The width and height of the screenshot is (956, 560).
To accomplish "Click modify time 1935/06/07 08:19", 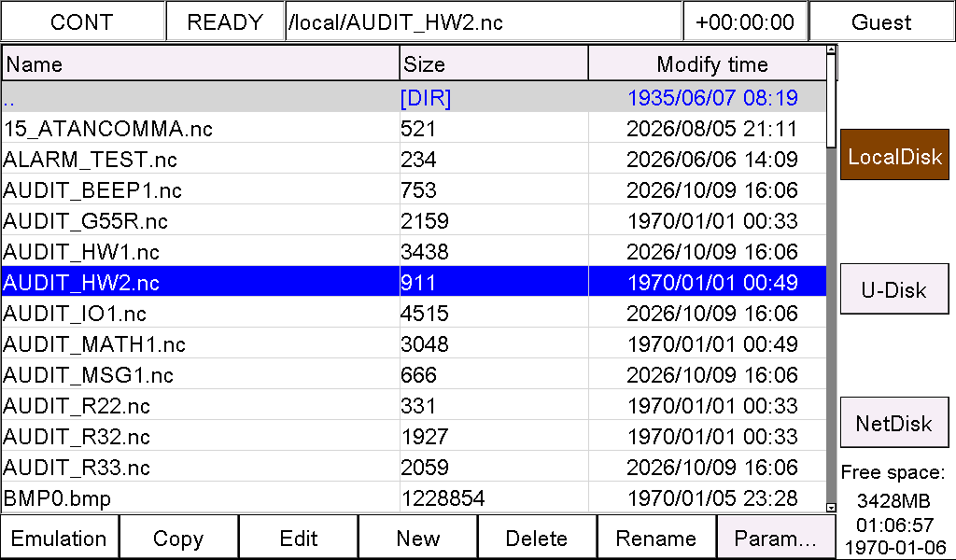I will [x=712, y=97].
